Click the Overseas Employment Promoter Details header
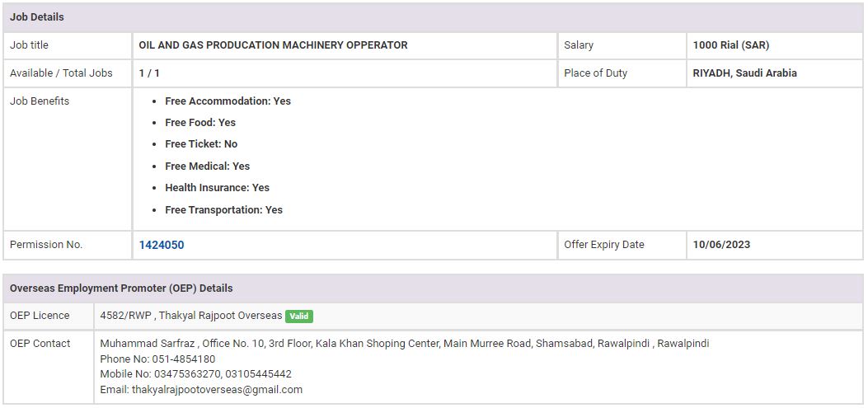 click(x=121, y=288)
